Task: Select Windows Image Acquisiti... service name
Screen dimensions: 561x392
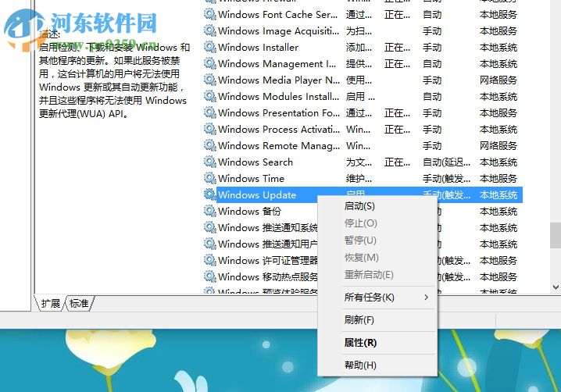Action: 278,31
